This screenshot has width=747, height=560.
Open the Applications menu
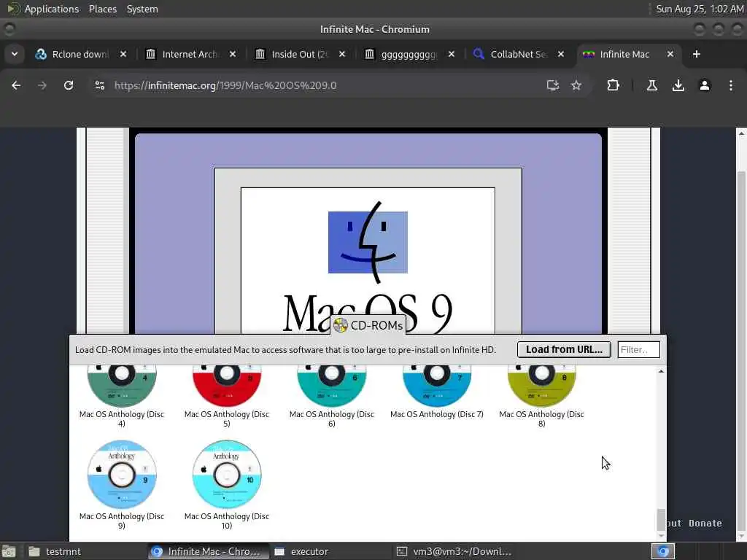pyautogui.click(x=52, y=9)
